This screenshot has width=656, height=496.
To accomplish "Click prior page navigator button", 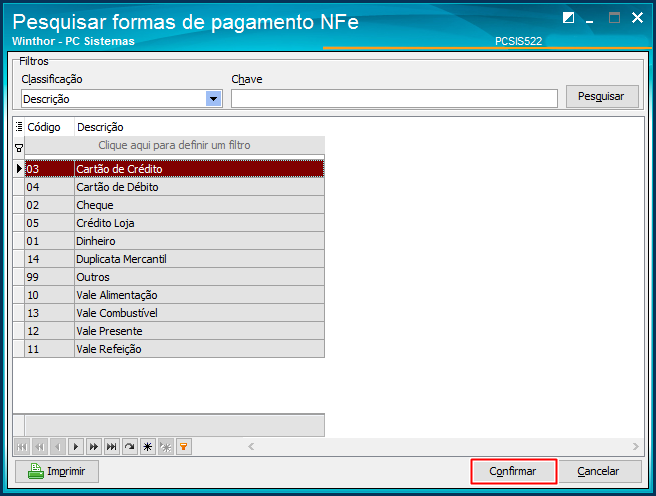I will click(40, 447).
